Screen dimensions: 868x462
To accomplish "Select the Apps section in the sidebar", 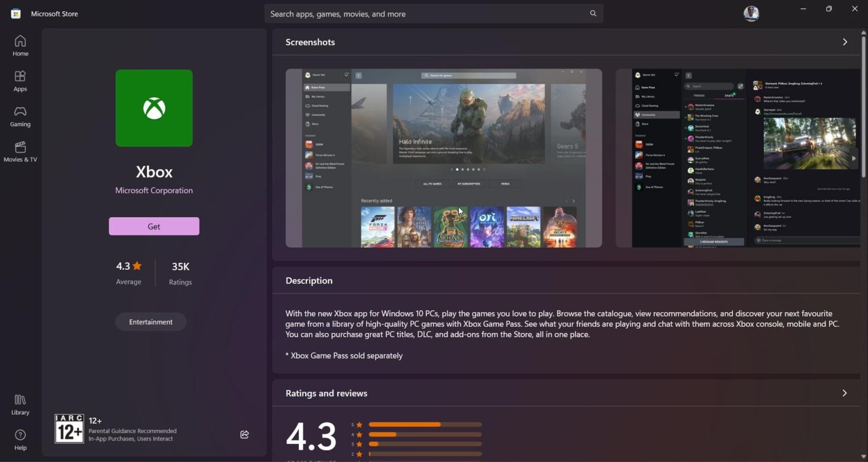I will point(20,80).
